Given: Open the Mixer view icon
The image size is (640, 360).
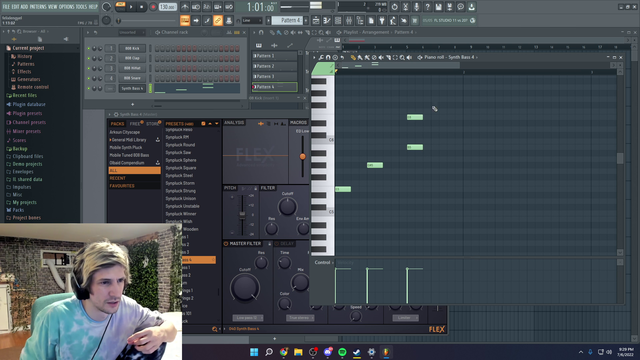Looking at the screenshot, I should point(349,20).
